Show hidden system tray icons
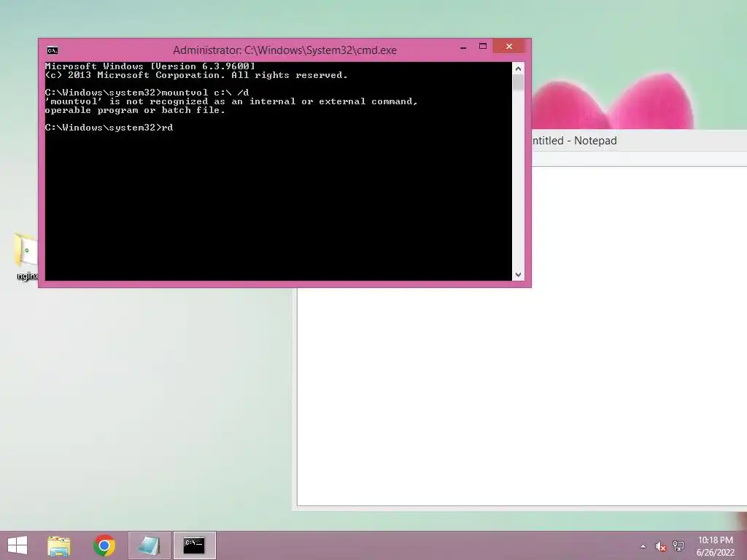This screenshot has width=747, height=560. coord(643,546)
